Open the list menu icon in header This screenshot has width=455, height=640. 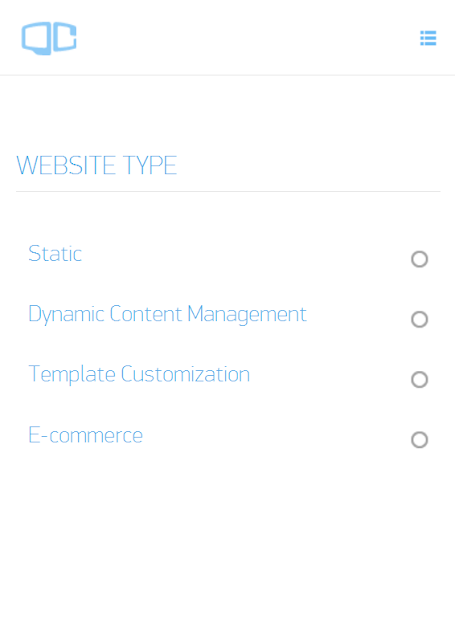[428, 38]
